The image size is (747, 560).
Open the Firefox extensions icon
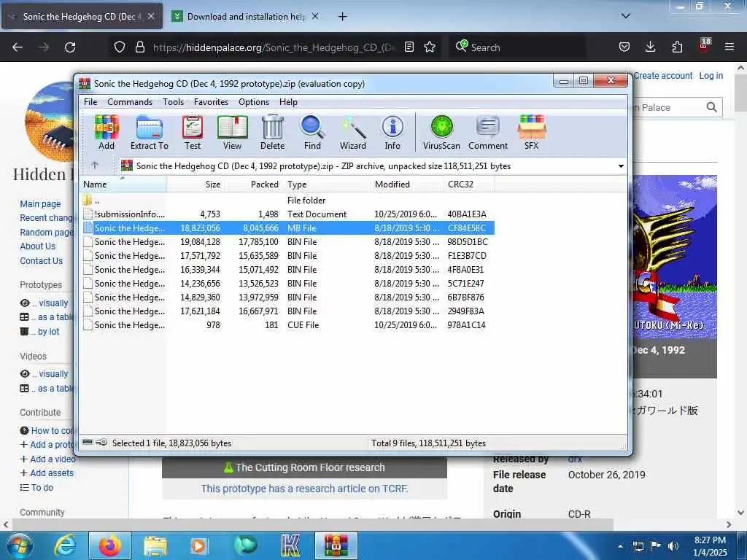677,47
